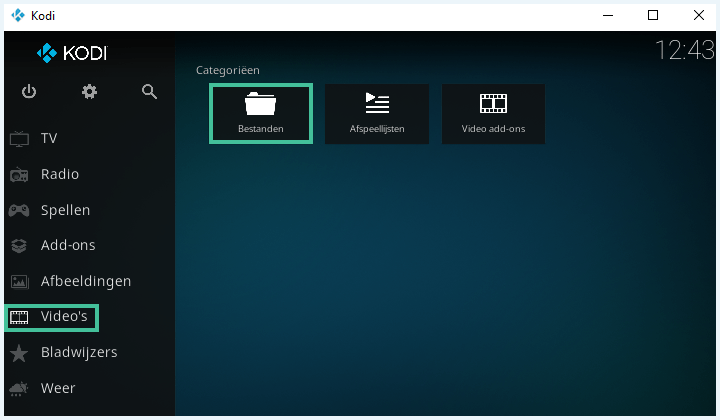Select Radio in the main menu
720x420 pixels.
click(60, 174)
